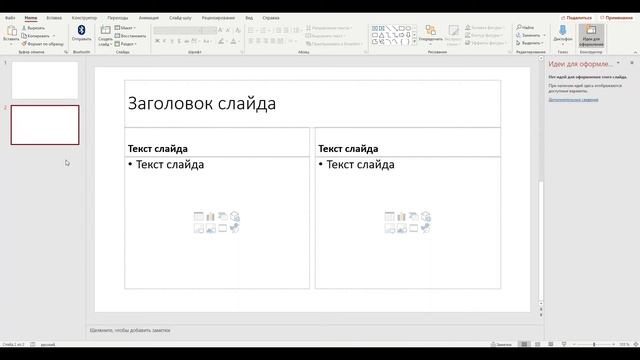The width and height of the screenshot is (640, 360).
Task: Click the Share (Поделиться) button
Action: [576, 18]
